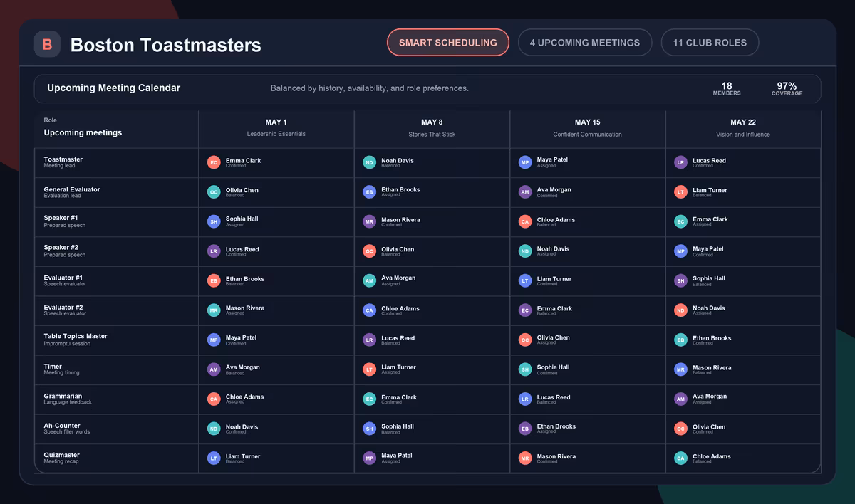Image resolution: width=855 pixels, height=504 pixels.
Task: Switch to the Smart Scheduling tab
Action: [447, 43]
